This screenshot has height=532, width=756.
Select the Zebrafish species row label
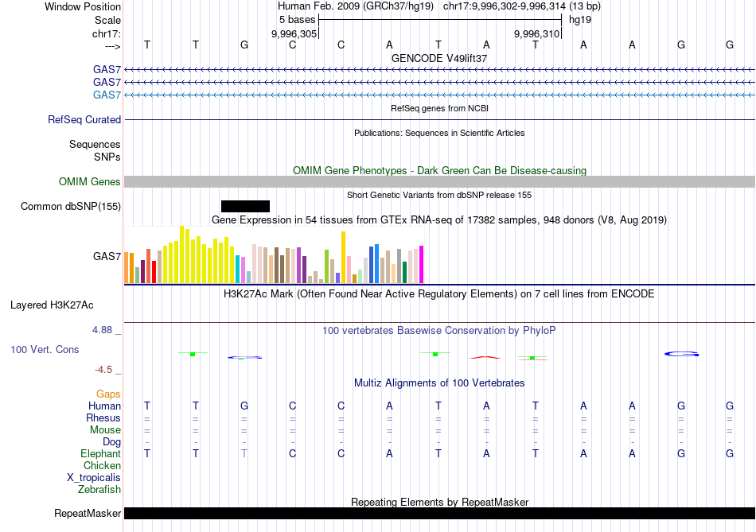coord(98,490)
